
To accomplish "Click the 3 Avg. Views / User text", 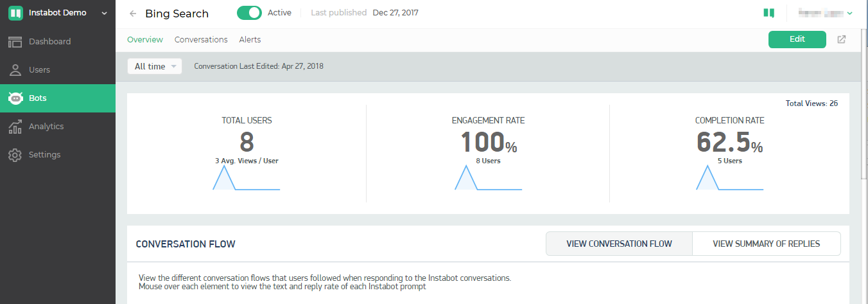I will coord(247,161).
